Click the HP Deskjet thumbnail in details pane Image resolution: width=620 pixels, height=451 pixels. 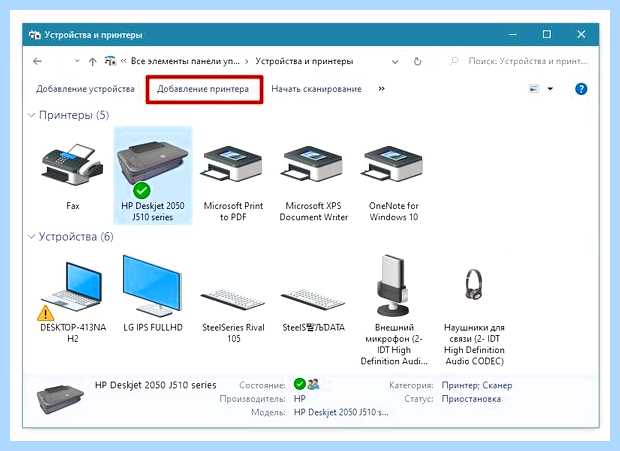[60, 399]
